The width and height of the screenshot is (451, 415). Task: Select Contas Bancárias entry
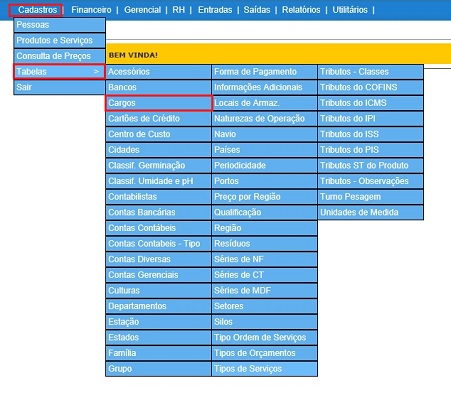(x=158, y=212)
